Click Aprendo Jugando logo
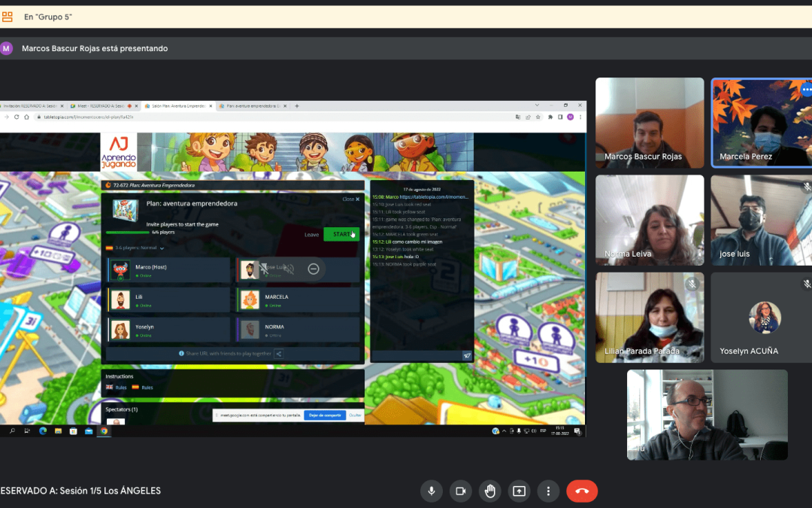This screenshot has height=508, width=812. tap(119, 152)
